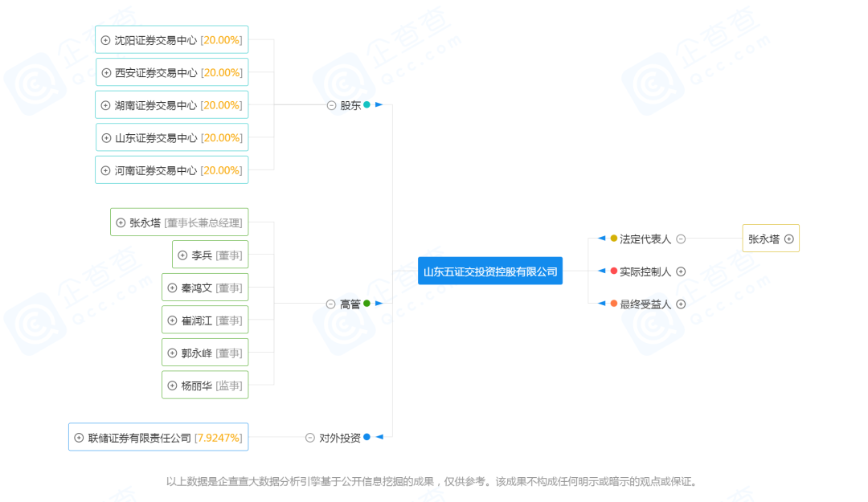Click the 股东 label
Image resolution: width=868 pixels, height=502 pixels.
pos(350,105)
